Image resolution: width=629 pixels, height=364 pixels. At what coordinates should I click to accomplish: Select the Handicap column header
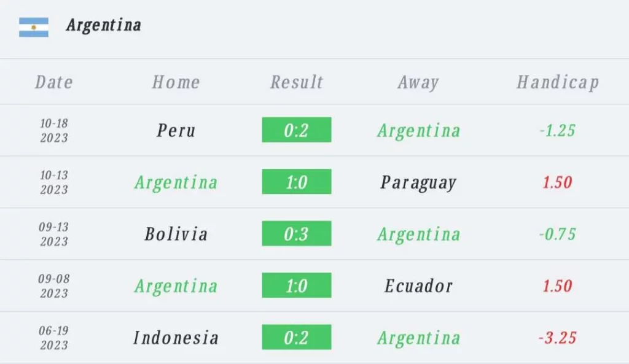pos(558,83)
